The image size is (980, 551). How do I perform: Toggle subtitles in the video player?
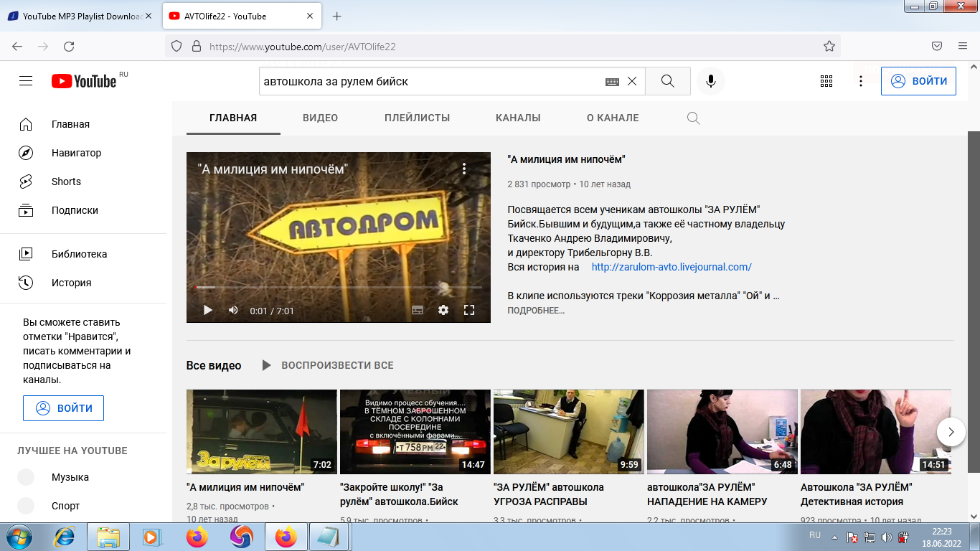pyautogui.click(x=417, y=310)
